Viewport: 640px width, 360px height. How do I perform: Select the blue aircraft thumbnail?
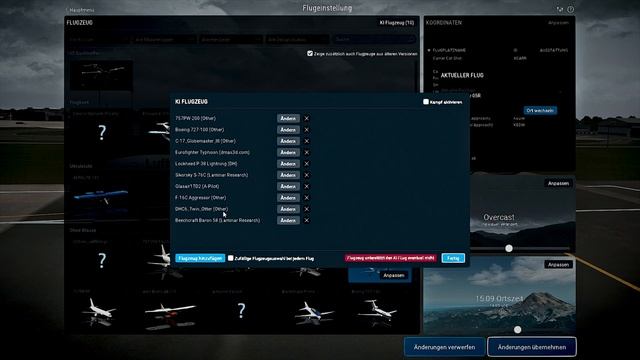101,196
